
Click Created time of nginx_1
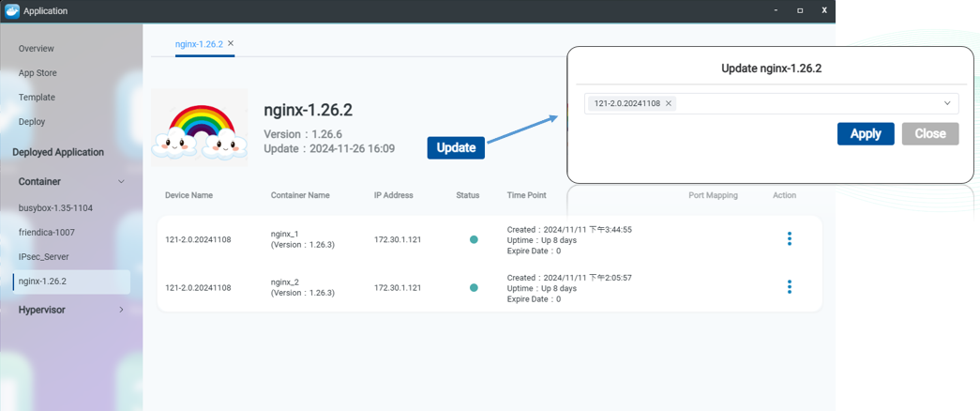[569, 230]
